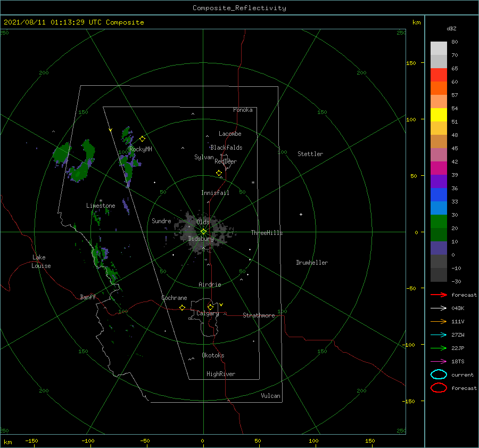Click the dBZ legend heading

tap(451, 28)
